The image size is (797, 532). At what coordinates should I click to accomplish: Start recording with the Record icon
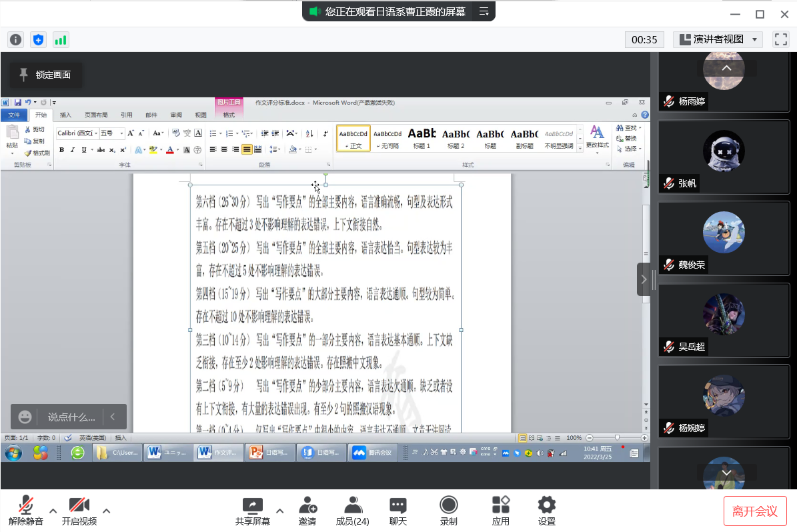click(x=449, y=505)
